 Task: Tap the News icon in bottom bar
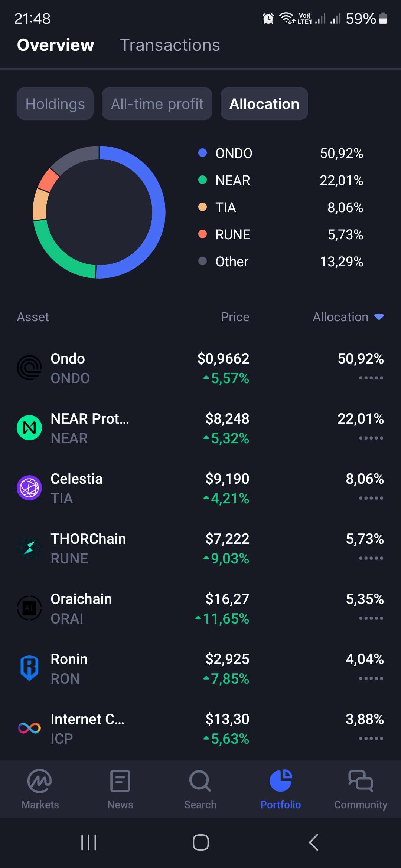tap(120, 781)
